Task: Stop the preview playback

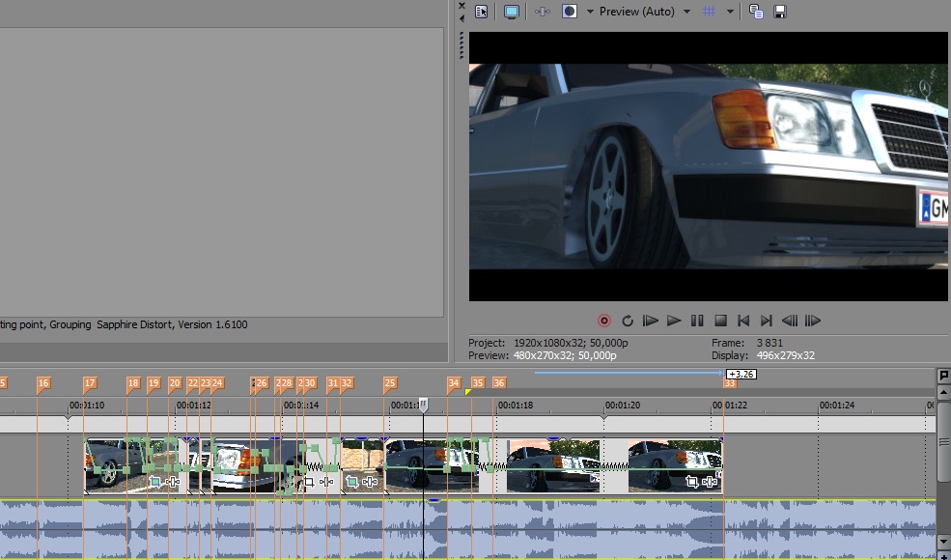Action: point(720,321)
